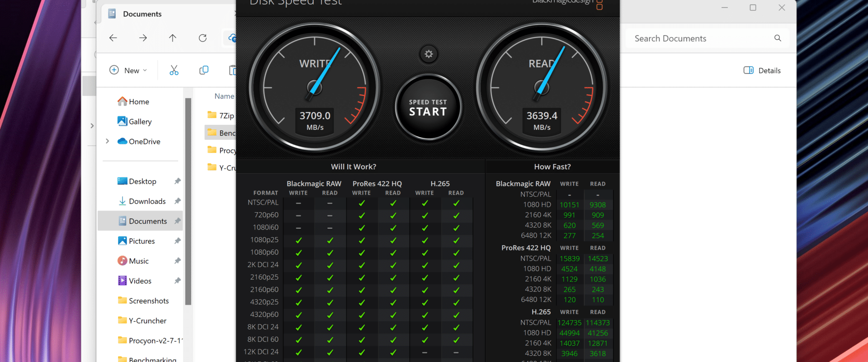Select Documents in Quick access
Image resolution: width=868 pixels, height=362 pixels.
point(140,221)
